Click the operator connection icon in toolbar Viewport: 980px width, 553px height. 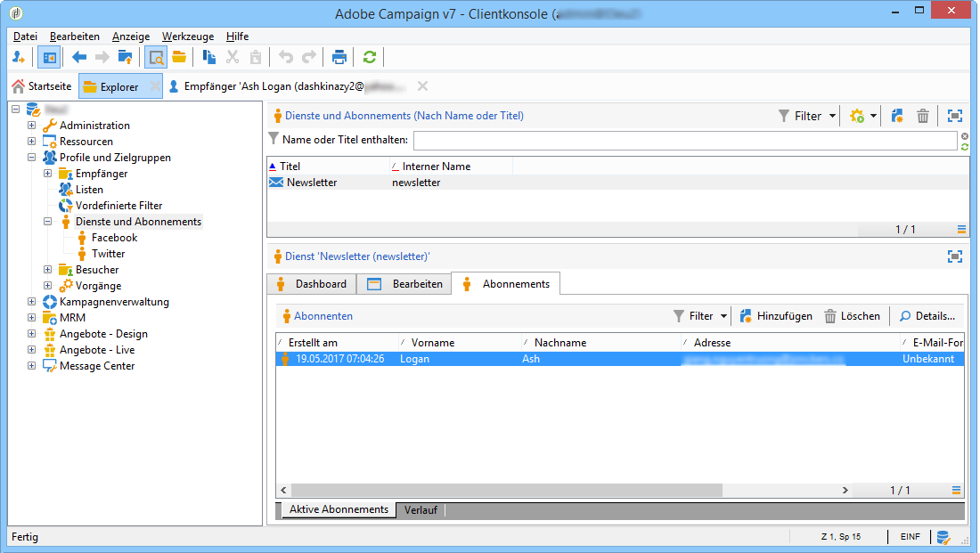(19, 58)
